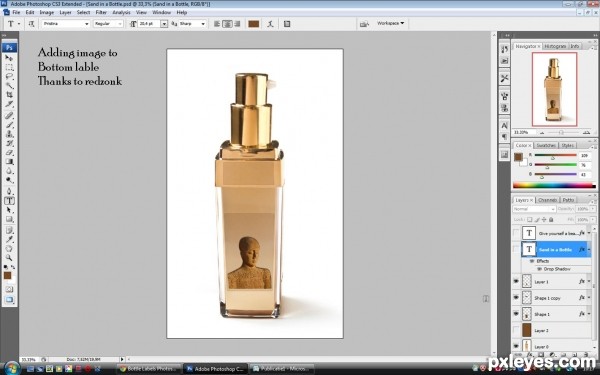Select the Pen tool
600x375 pixels.
coord(9,191)
